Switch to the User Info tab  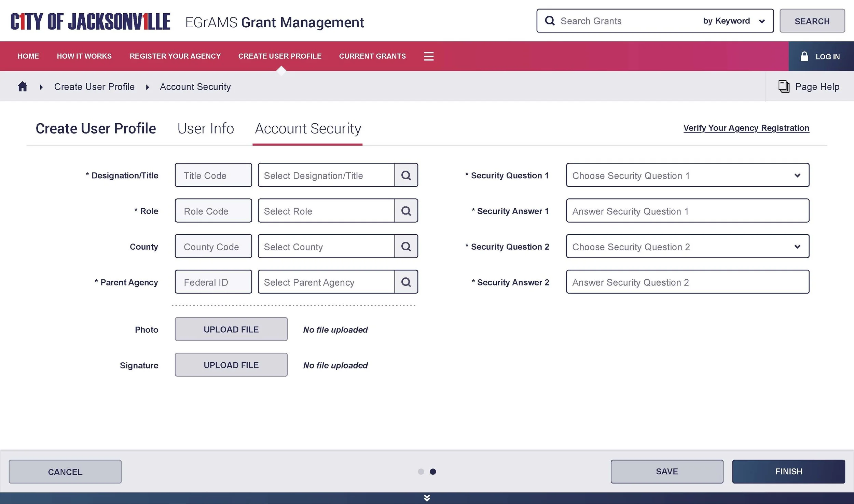tap(206, 129)
